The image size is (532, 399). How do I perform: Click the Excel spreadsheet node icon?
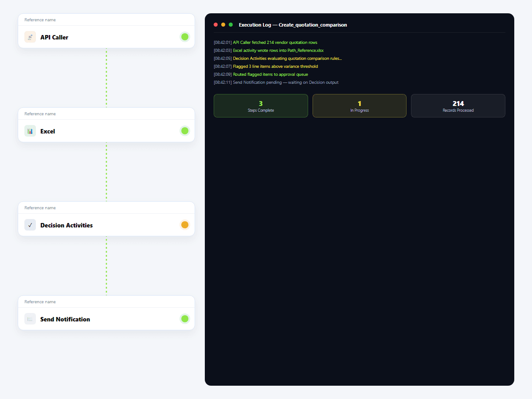point(30,131)
